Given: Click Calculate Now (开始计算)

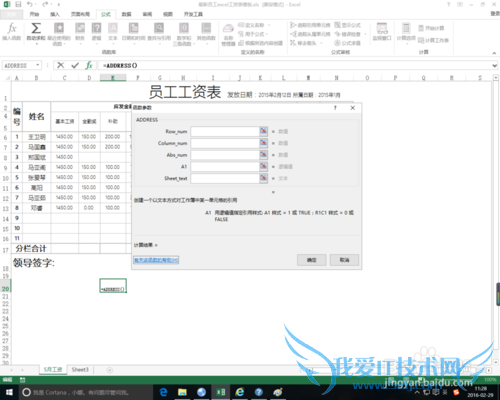Looking at the screenshot, I should [x=431, y=28].
